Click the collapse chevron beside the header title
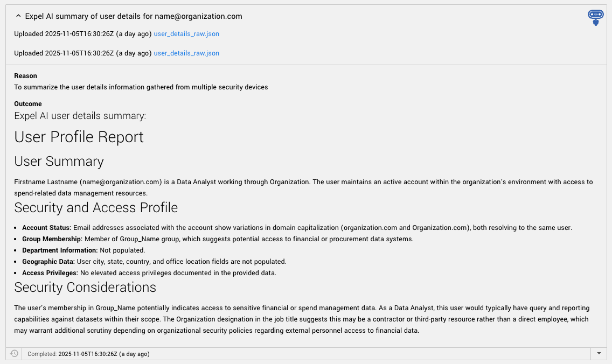This screenshot has width=612, height=364. pyautogui.click(x=18, y=16)
